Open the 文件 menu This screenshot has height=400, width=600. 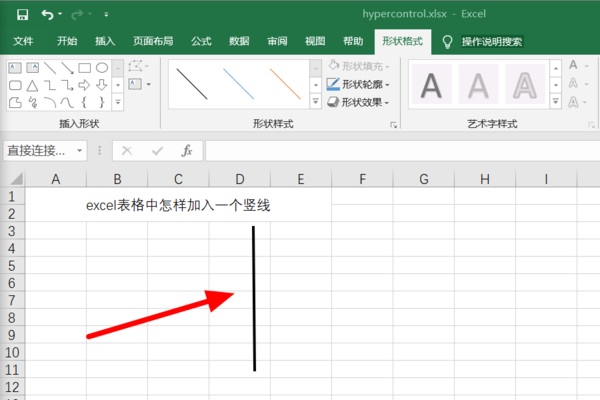tap(24, 41)
